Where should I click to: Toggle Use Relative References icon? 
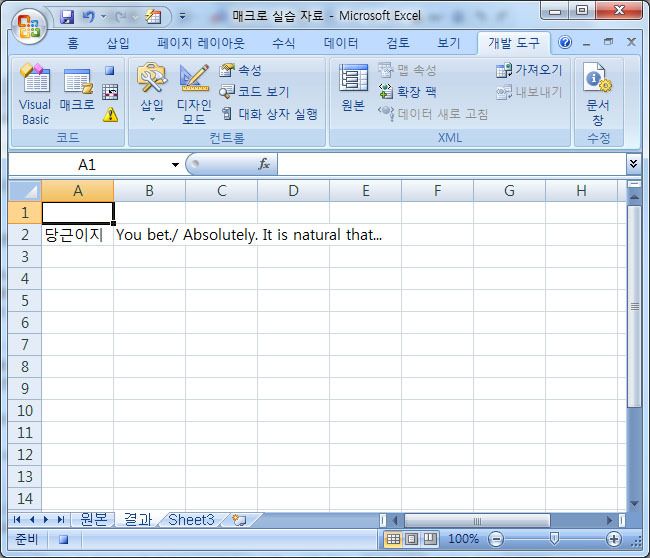[110, 92]
